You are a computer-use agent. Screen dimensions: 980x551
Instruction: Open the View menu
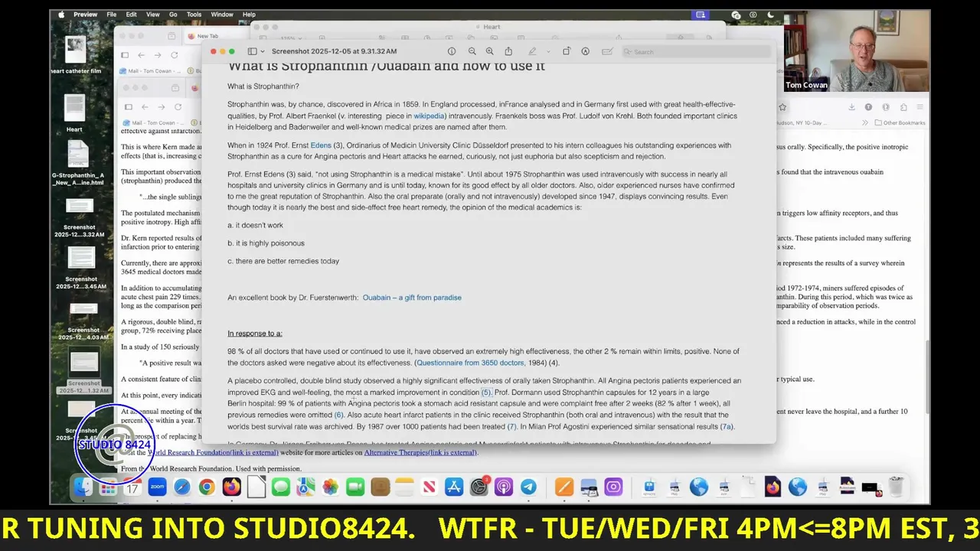coord(152,15)
